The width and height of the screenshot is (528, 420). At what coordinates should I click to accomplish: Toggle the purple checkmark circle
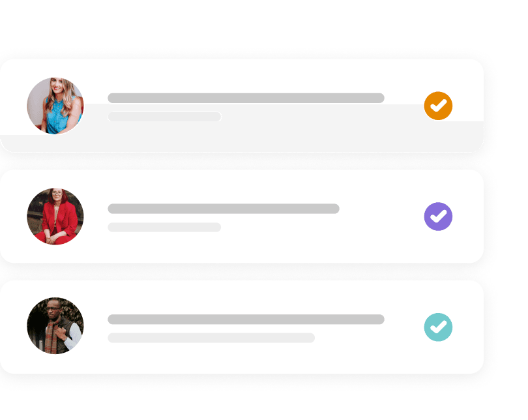438,217
